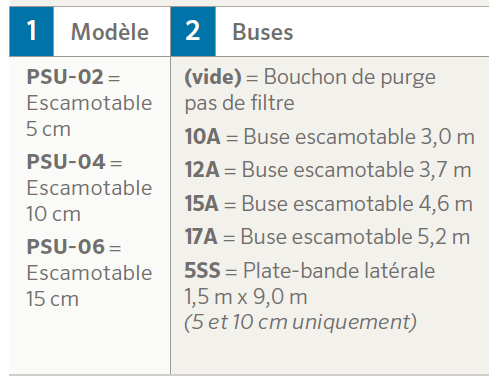489x376 pixels.
Task: Select the Modèle column header
Action: click(110, 32)
